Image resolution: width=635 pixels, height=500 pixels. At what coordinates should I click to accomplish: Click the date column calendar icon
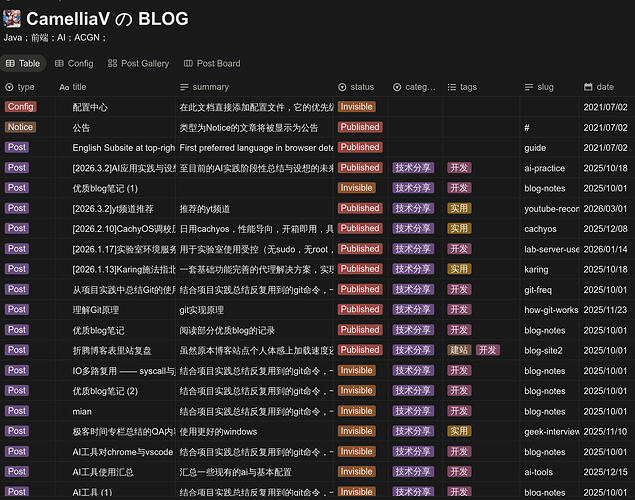tap(588, 87)
